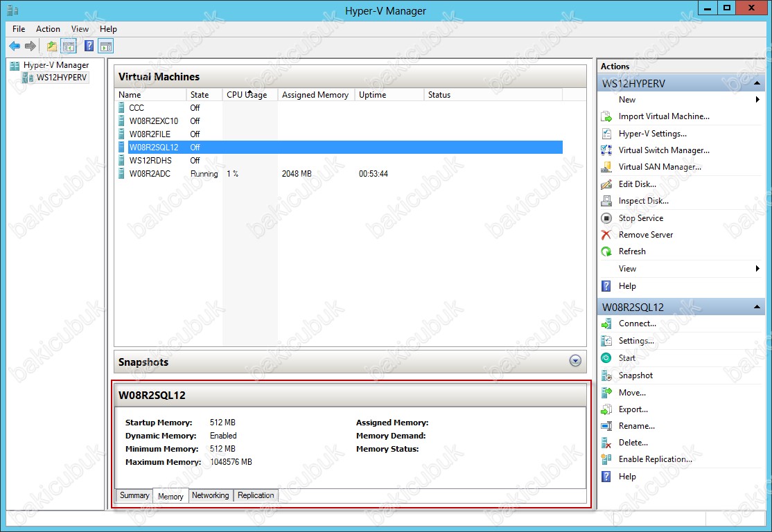Toggle the console tree pane toolbar icon
This screenshot has width=772, height=532.
[69, 46]
